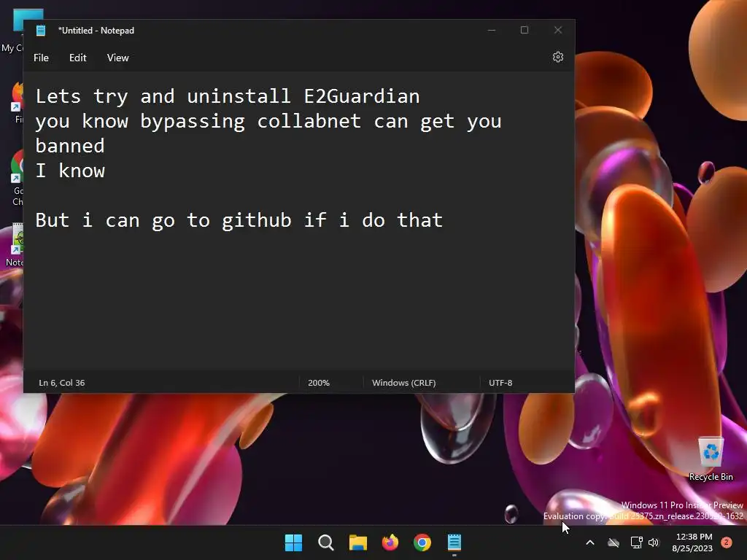Minimize the Notepad window
The width and height of the screenshot is (747, 560).
(x=492, y=30)
